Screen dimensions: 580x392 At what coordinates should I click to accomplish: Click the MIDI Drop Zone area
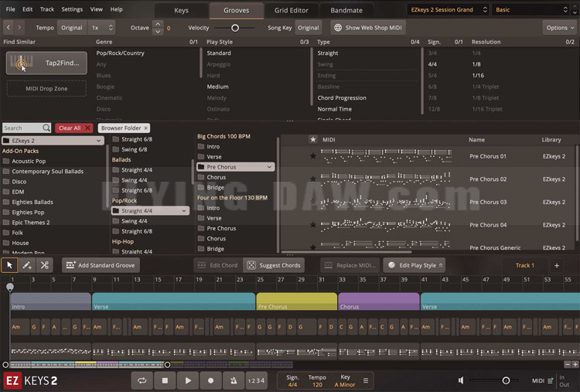46,89
